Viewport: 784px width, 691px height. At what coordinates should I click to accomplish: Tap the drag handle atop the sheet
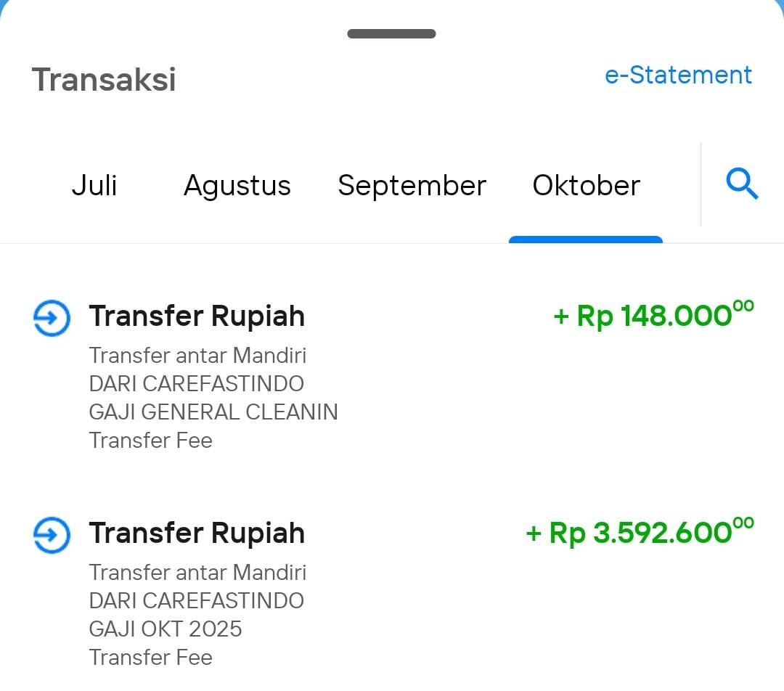[x=391, y=33]
